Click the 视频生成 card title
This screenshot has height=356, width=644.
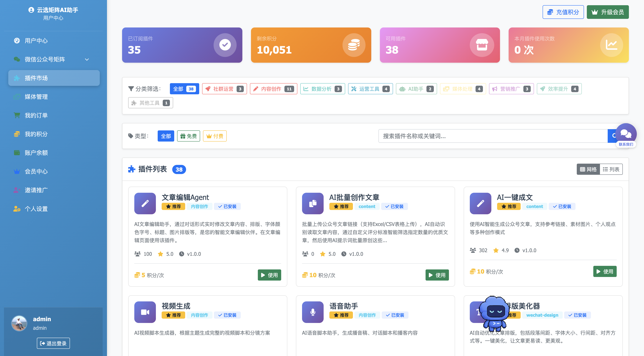(176, 306)
